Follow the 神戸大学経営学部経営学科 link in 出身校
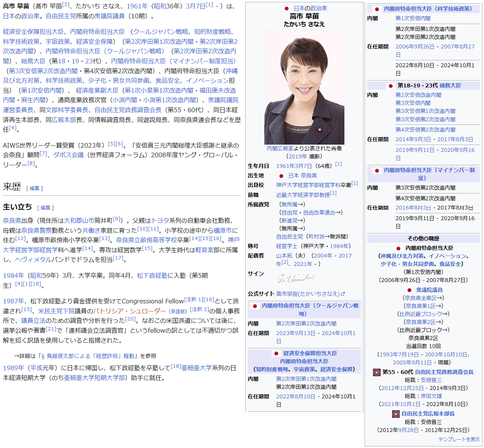Viewport: 484px width, 448px height. (x=308, y=185)
